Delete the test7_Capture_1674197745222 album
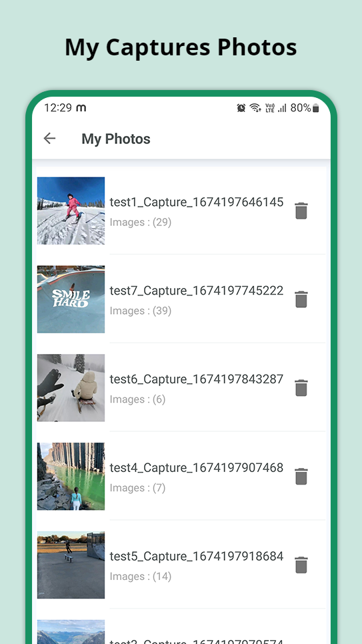Viewport: 362px width, 644px height. pos(301,299)
